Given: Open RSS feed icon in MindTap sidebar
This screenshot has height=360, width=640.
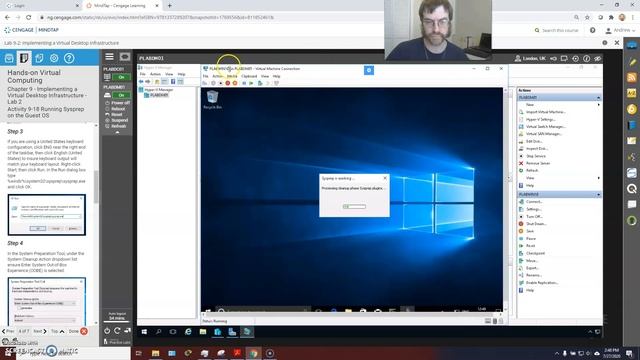Looking at the screenshot, I should 631,77.
